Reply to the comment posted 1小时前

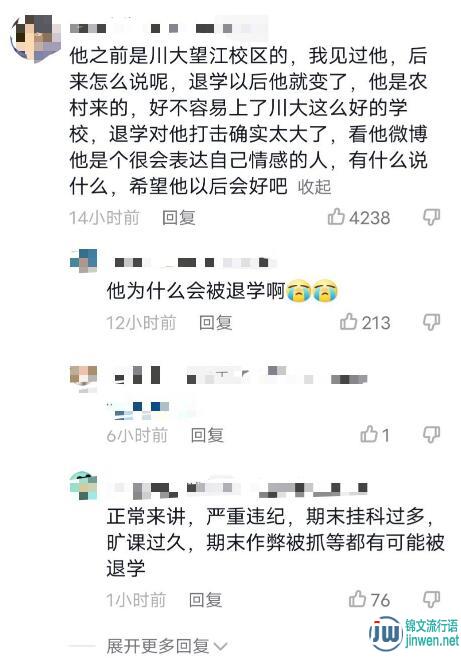coord(206,600)
